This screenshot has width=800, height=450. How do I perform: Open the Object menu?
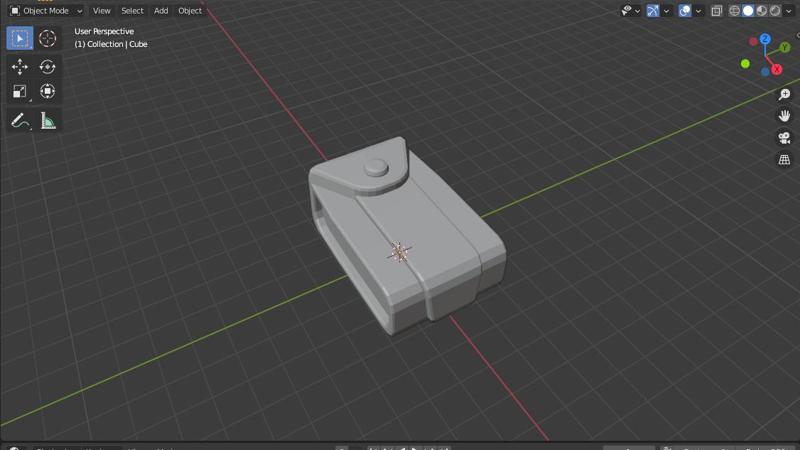pos(190,10)
